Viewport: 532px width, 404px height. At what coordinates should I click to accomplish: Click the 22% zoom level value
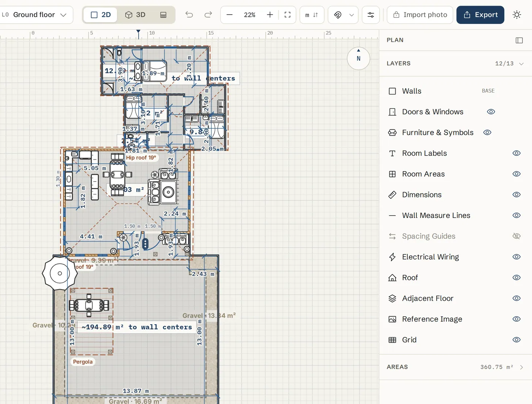click(x=250, y=15)
